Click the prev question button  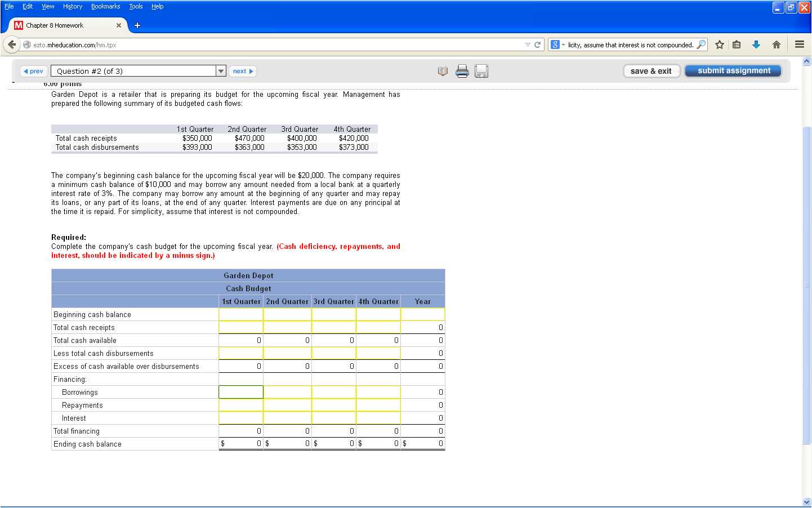[33, 70]
